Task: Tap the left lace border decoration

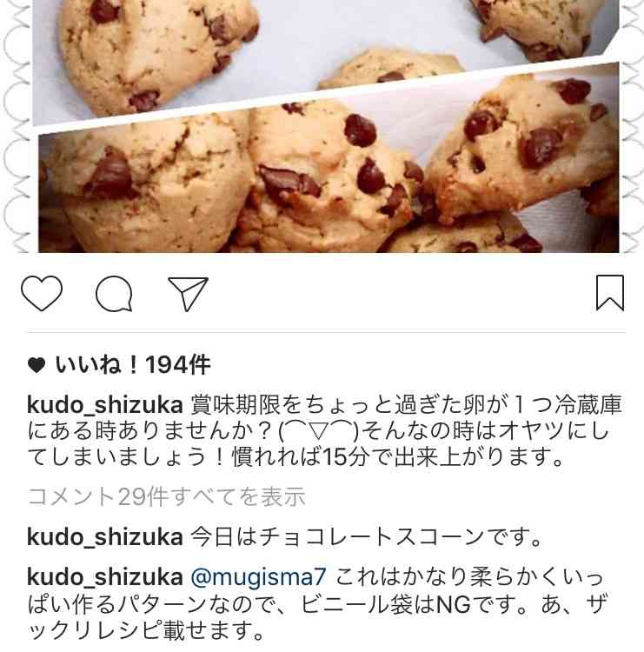Action: tap(16, 126)
